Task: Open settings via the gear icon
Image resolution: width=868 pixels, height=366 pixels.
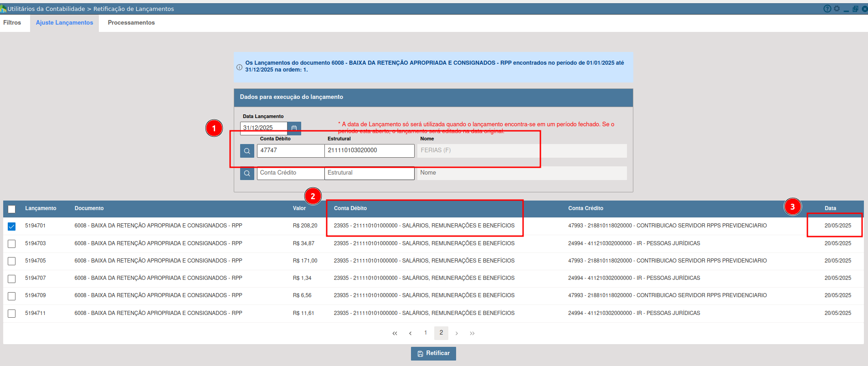Action: [837, 9]
